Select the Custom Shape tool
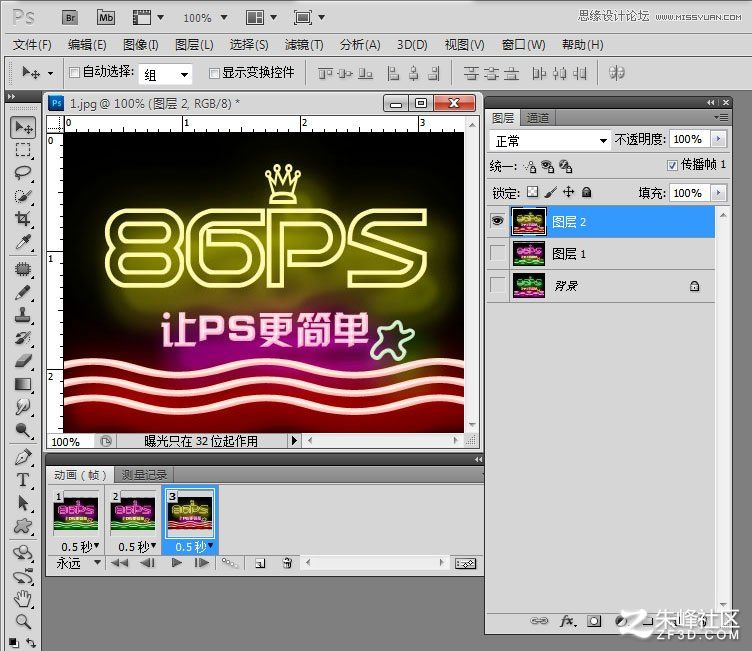The width and height of the screenshot is (752, 651). 23,526
